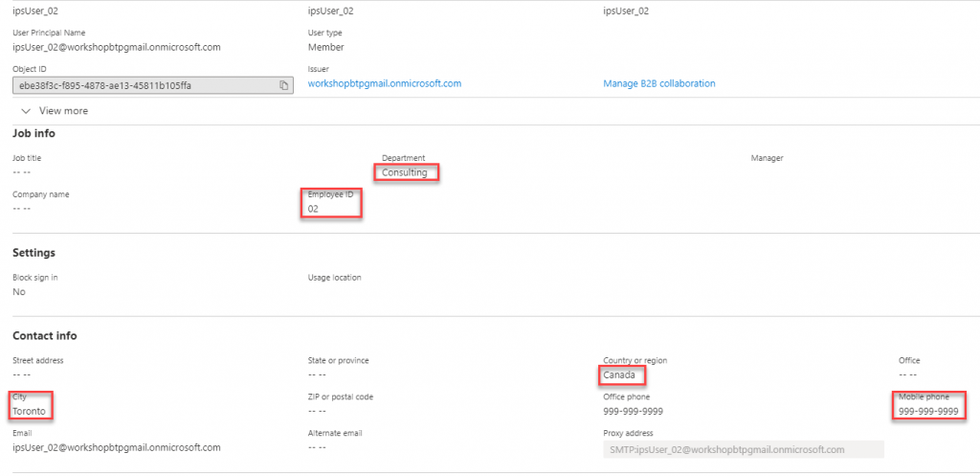
Task: Expand the View more section
Action: [55, 111]
